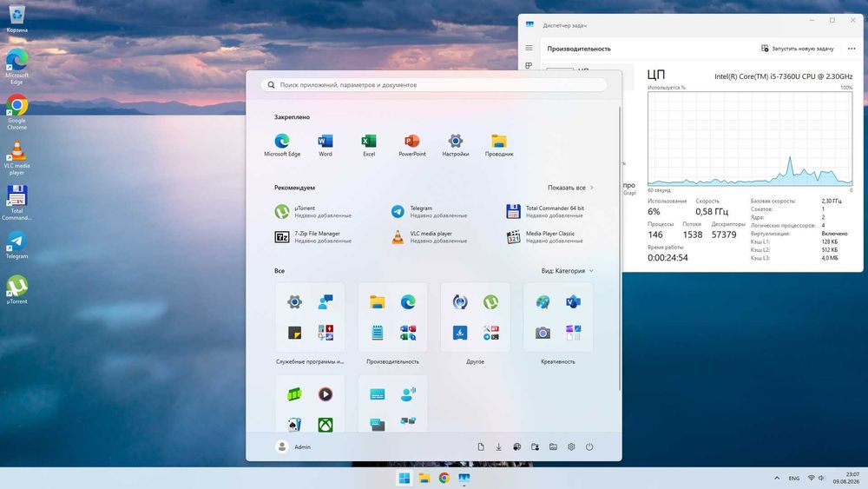Click the Start menu search field
Image resolution: width=868 pixels, height=489 pixels.
tap(434, 85)
